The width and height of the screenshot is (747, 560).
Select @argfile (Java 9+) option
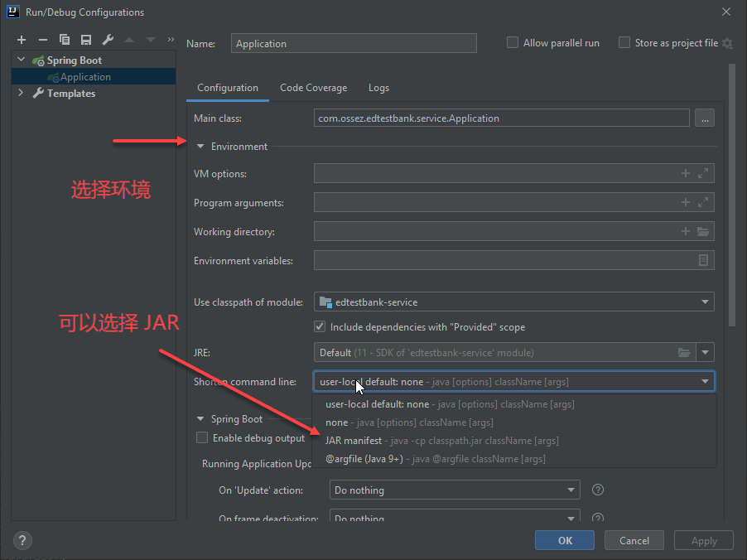[514, 458]
